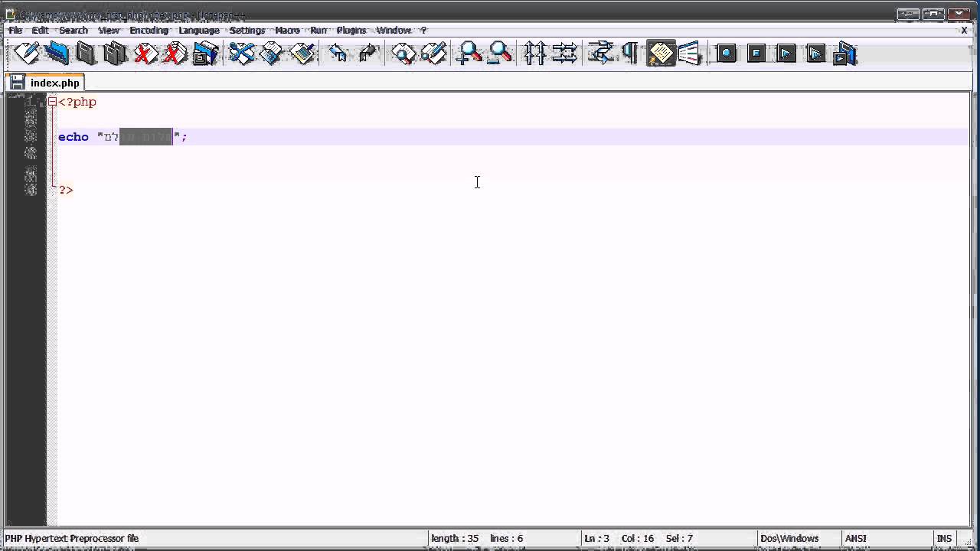Cut selection using the scissors icon
The height and width of the screenshot is (551, 980).
[241, 54]
